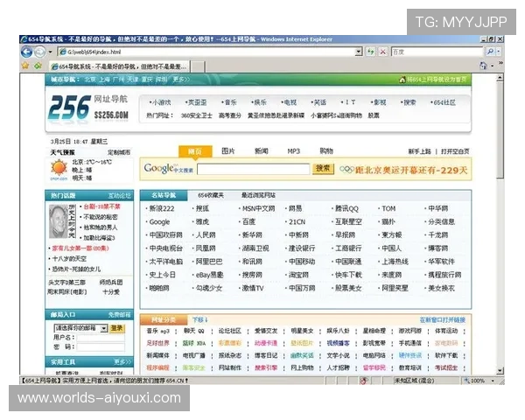525x420 pixels.
Task: Click the sun weather icon
Action: point(59,168)
